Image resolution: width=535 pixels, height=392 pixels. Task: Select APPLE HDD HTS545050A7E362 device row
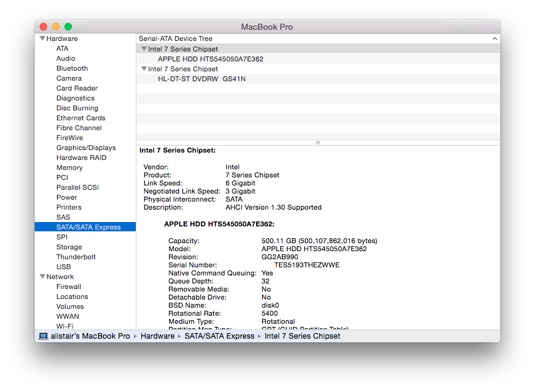pyautogui.click(x=319, y=59)
